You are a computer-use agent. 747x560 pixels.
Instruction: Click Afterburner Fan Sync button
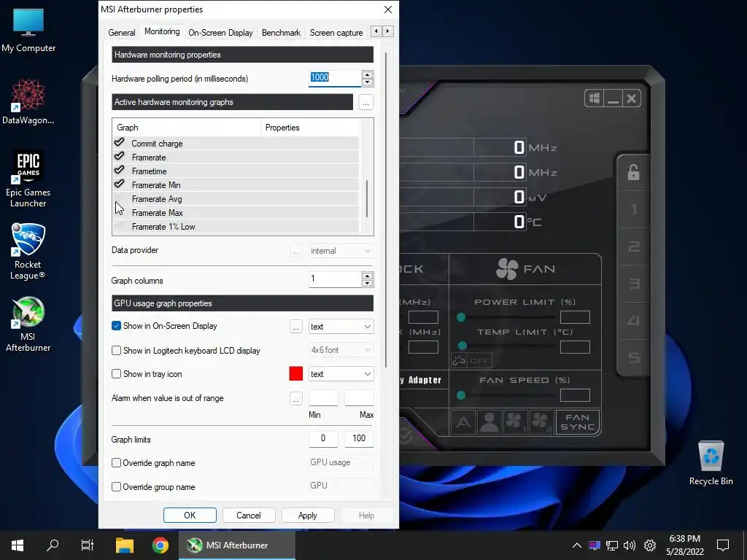[578, 422]
